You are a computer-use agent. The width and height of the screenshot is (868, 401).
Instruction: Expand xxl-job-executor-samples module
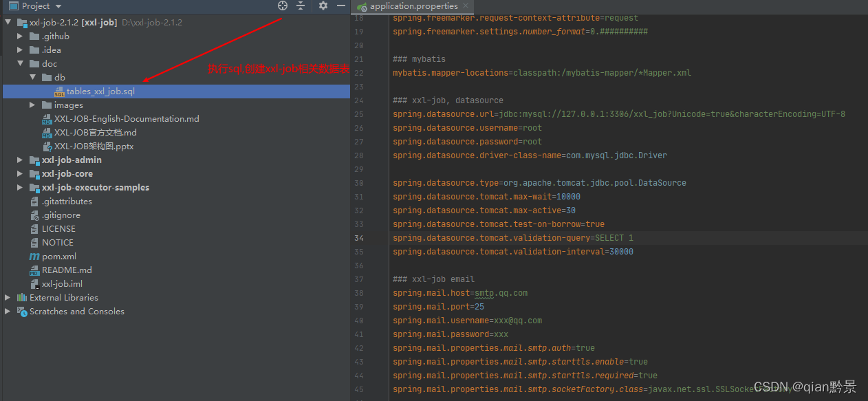tap(21, 188)
